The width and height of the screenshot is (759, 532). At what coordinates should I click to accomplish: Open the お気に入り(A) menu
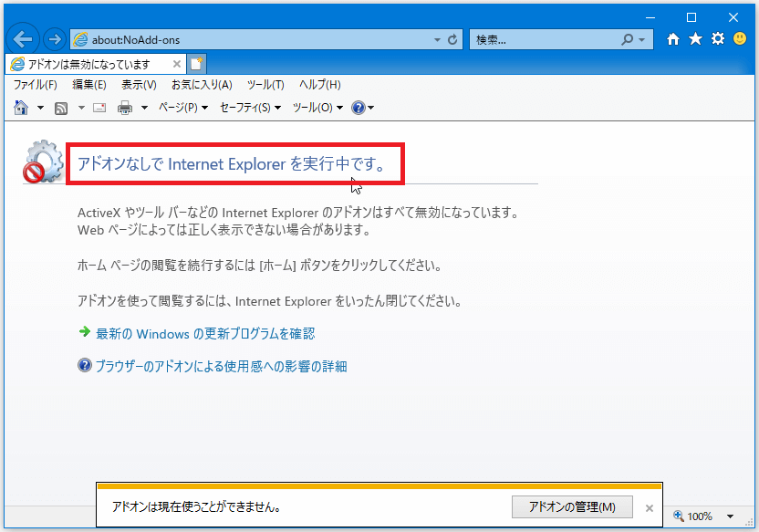(x=202, y=85)
